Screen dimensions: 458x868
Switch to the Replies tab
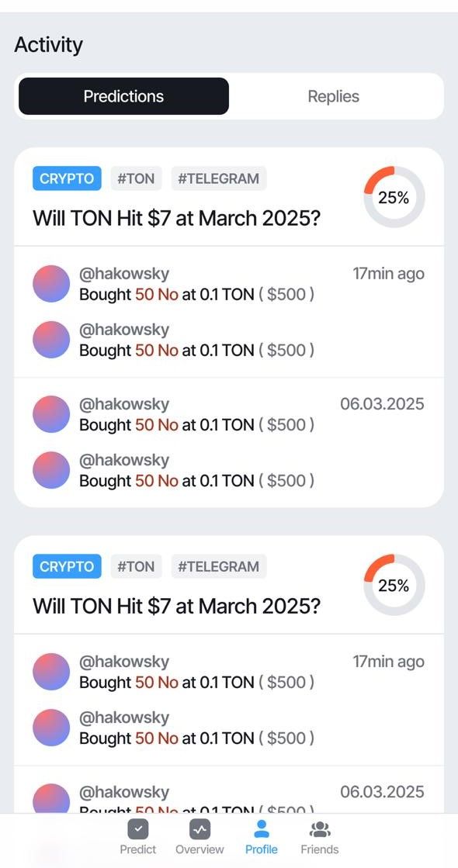click(333, 96)
